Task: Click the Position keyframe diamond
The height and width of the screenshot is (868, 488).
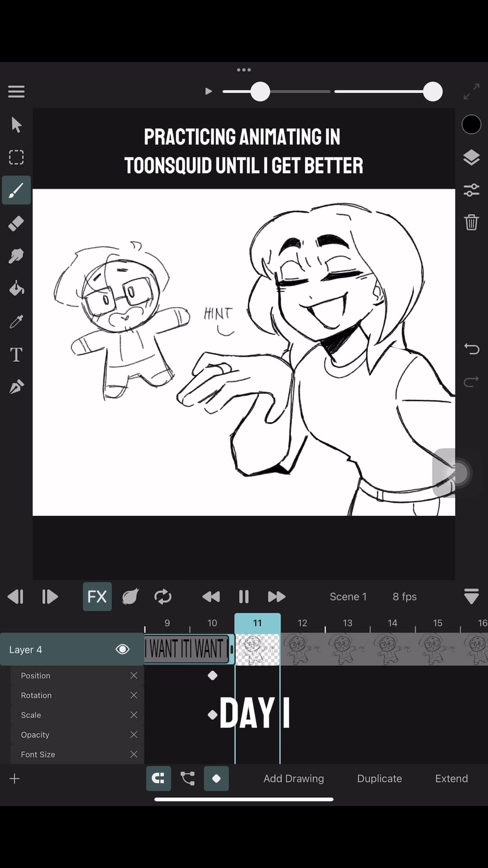Action: 212,675
